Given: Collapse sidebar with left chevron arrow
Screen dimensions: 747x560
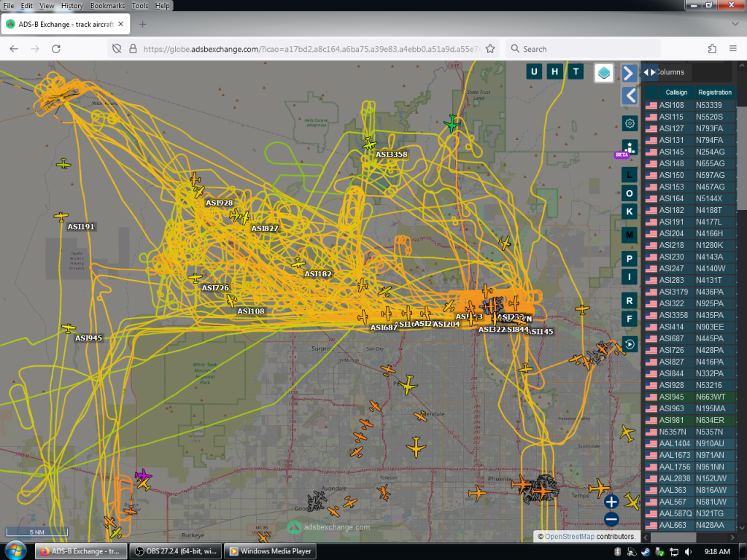Looking at the screenshot, I should tap(630, 96).
